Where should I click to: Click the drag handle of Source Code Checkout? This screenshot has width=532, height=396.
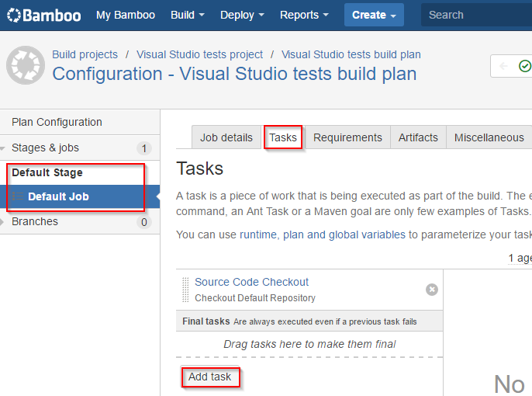click(185, 290)
